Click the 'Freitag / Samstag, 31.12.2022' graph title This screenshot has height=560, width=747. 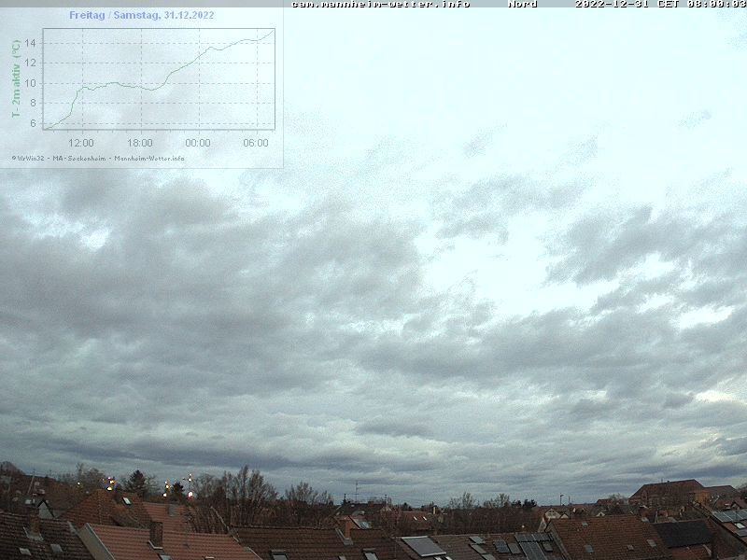click(x=141, y=15)
